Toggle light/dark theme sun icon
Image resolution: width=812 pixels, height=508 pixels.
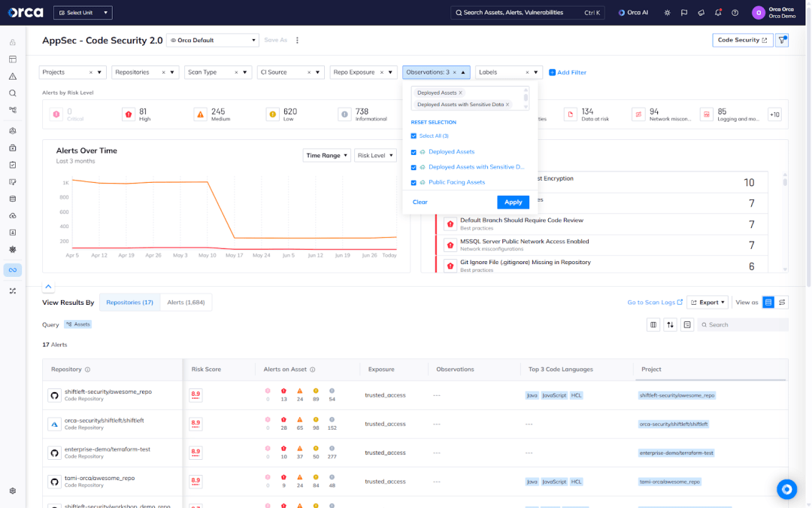pos(667,13)
